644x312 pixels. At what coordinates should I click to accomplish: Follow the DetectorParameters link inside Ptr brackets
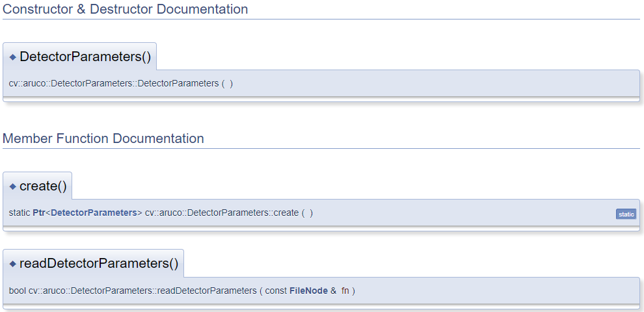94,213
